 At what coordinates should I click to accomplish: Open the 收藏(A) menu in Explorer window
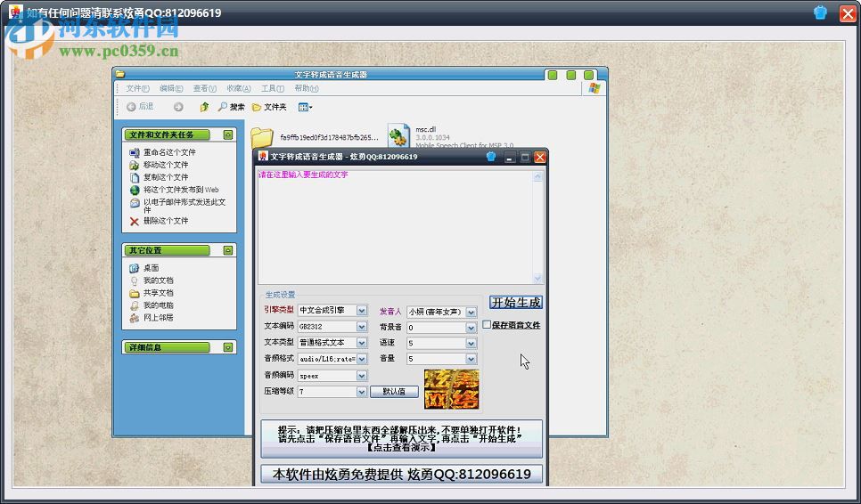click(x=238, y=88)
